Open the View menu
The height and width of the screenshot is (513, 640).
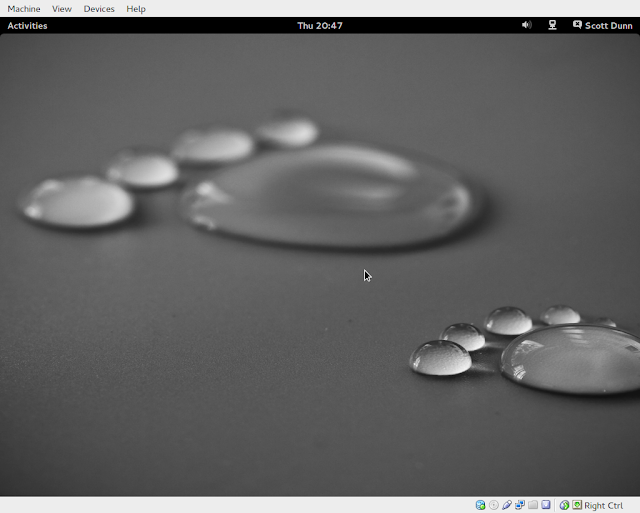pyautogui.click(x=62, y=9)
